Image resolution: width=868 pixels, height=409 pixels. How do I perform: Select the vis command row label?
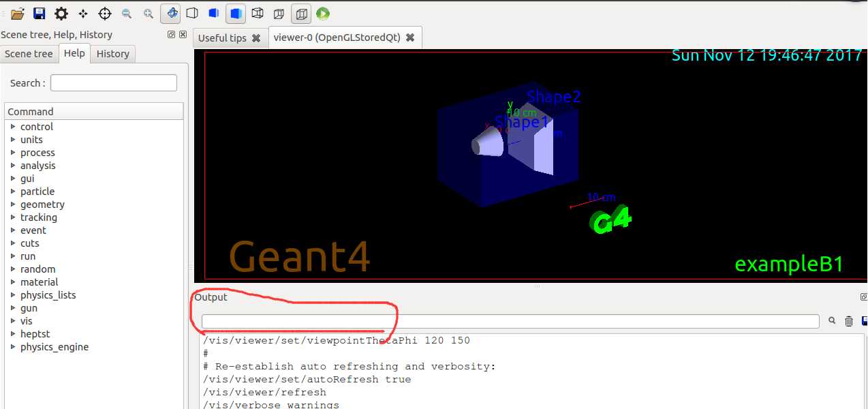[27, 321]
